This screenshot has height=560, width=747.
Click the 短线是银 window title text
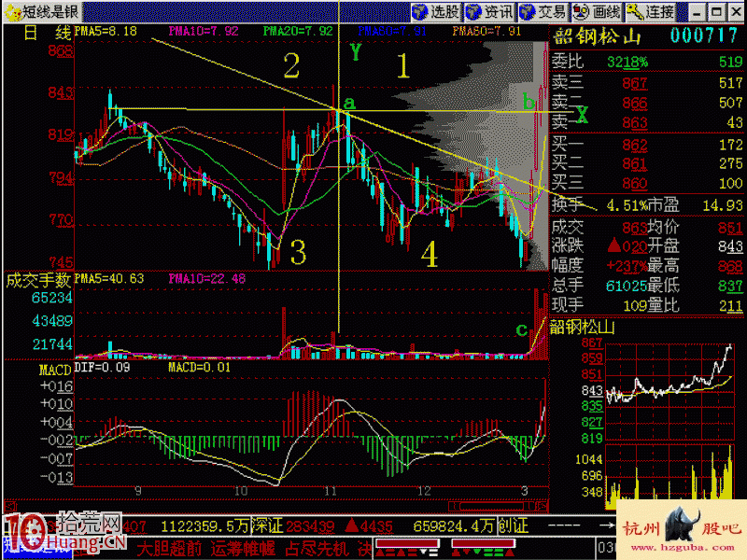51,11
